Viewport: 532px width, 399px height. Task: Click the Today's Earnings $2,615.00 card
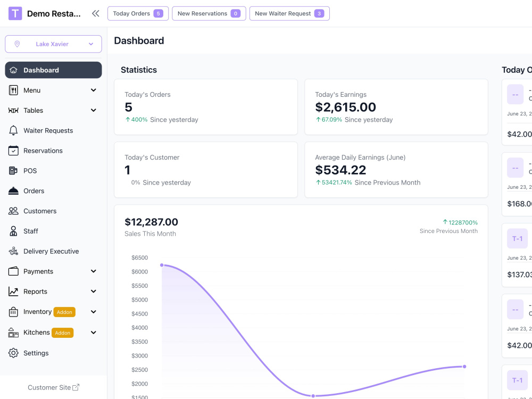point(396,107)
